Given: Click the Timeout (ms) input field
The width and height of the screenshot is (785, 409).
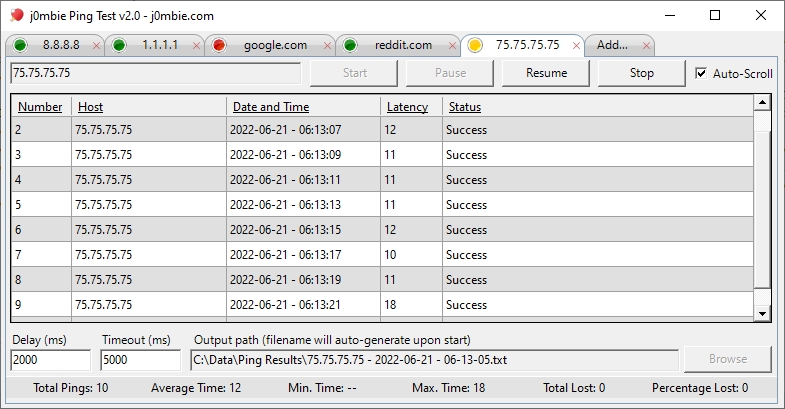Looking at the screenshot, I should tap(140, 360).
